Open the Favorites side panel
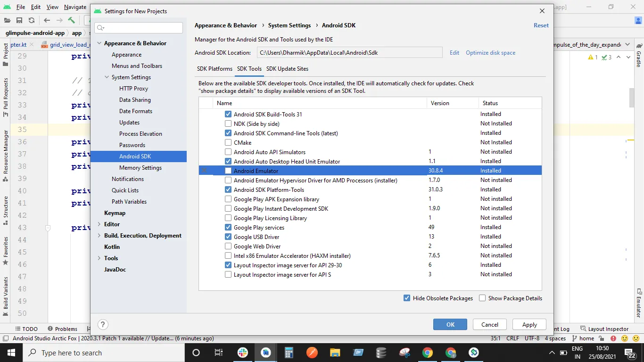This screenshot has width=644, height=362. point(6,251)
